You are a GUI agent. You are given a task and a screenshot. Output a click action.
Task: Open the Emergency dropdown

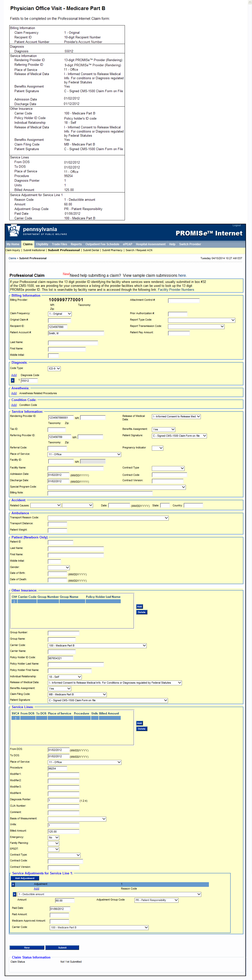[x=53, y=838]
